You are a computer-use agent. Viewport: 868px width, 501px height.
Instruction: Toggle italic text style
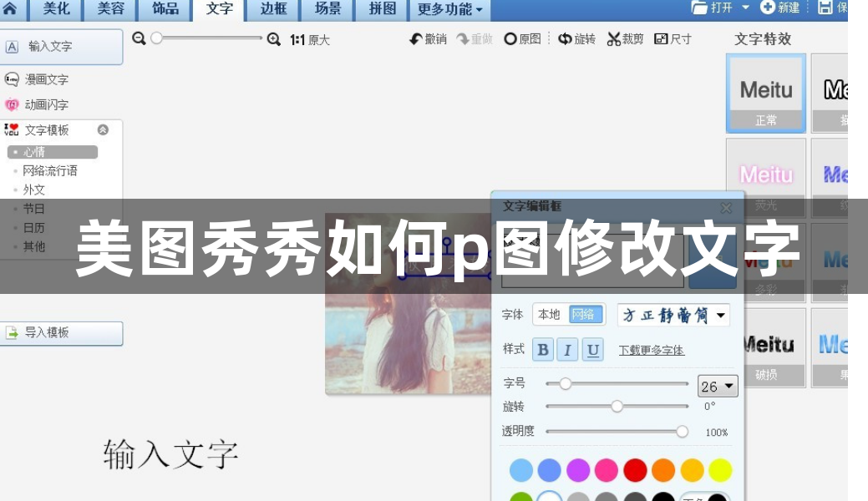tap(567, 350)
